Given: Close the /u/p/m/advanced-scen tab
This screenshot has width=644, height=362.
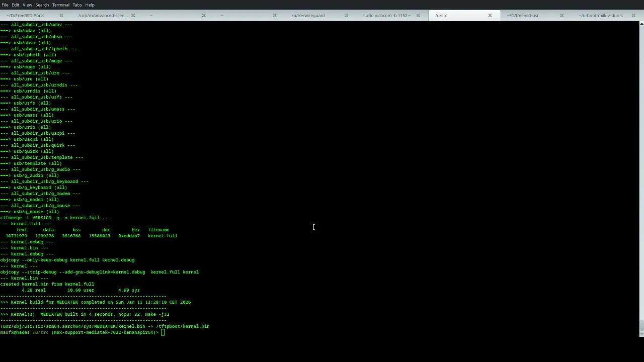Looking at the screenshot, I should pyautogui.click(x=133, y=16).
